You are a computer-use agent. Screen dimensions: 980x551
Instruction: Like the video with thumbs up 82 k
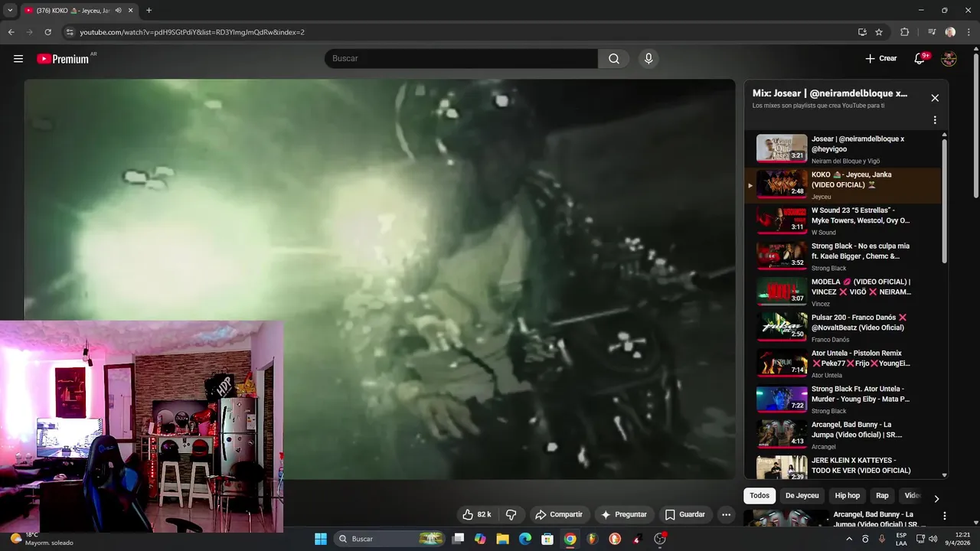coord(476,514)
